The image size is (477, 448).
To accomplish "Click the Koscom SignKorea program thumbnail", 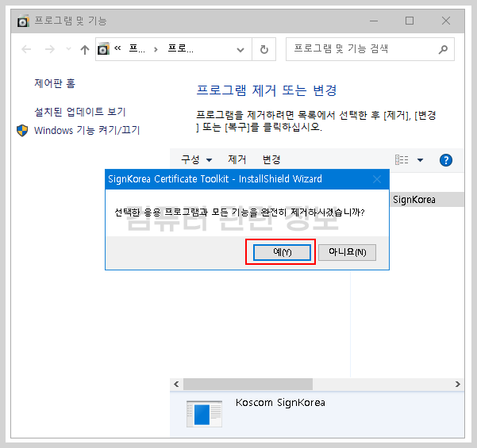I will tap(204, 414).
